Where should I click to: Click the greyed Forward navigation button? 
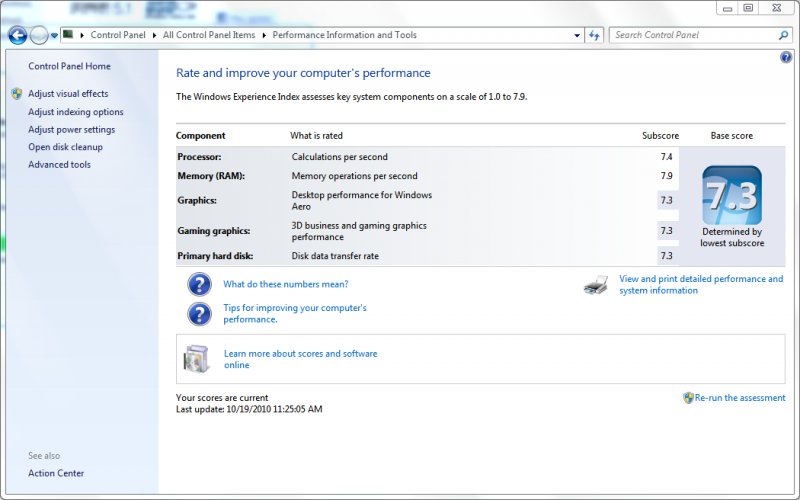tap(39, 36)
